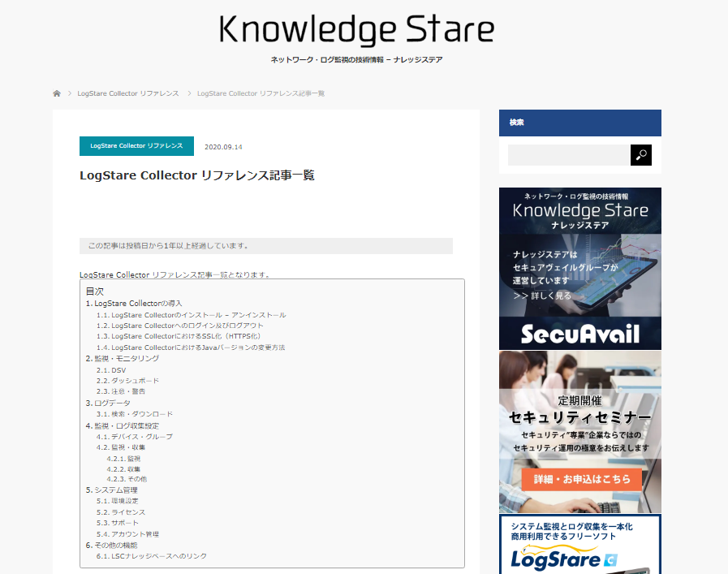Jump to section 6. その他の機能
Screen dimensions: 728x574
111,546
